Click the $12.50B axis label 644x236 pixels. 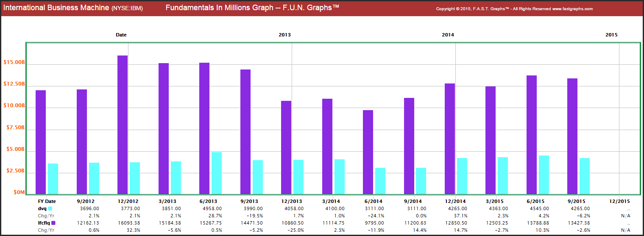pyautogui.click(x=14, y=84)
